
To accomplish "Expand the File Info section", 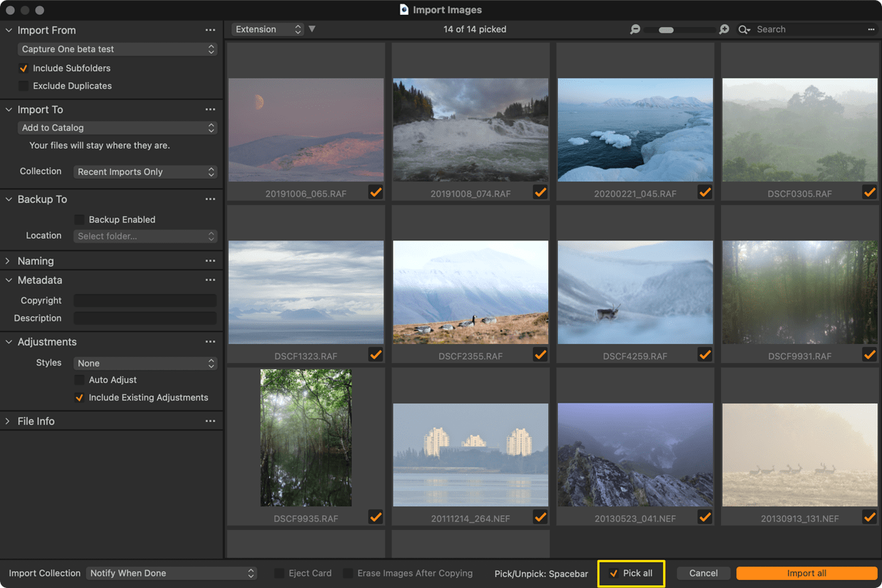I will [8, 421].
